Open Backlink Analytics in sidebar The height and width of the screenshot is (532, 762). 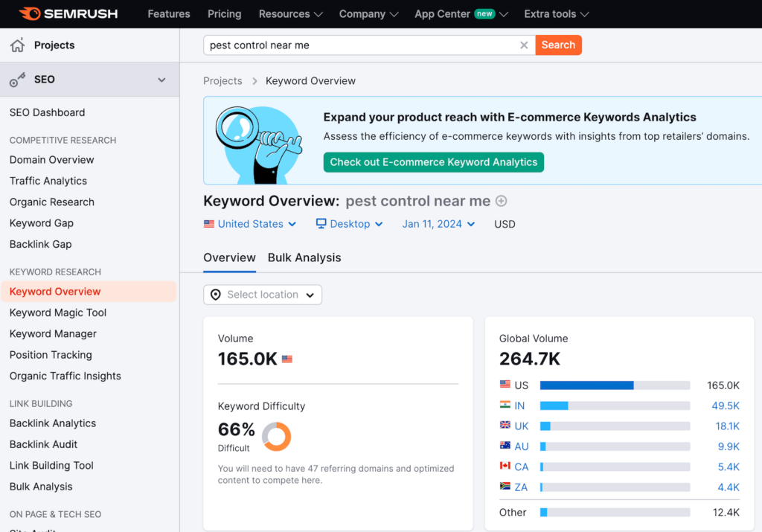click(x=53, y=423)
